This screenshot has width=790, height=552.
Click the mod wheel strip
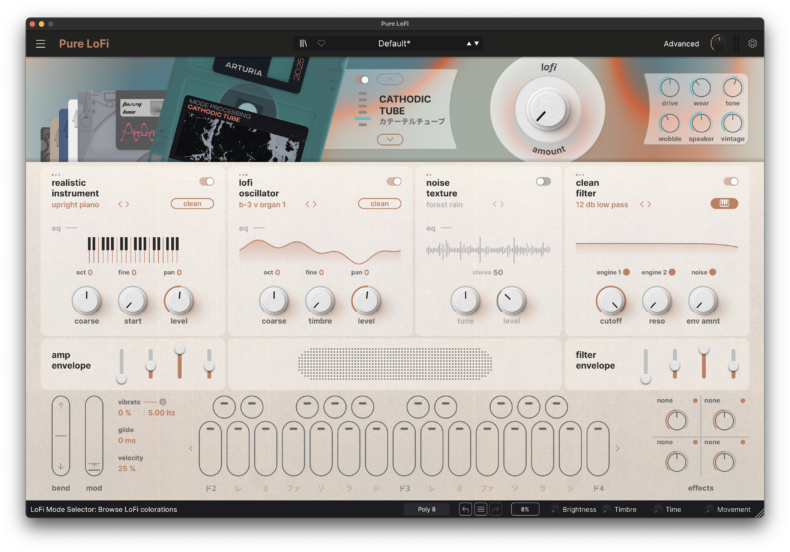pyautogui.click(x=94, y=436)
